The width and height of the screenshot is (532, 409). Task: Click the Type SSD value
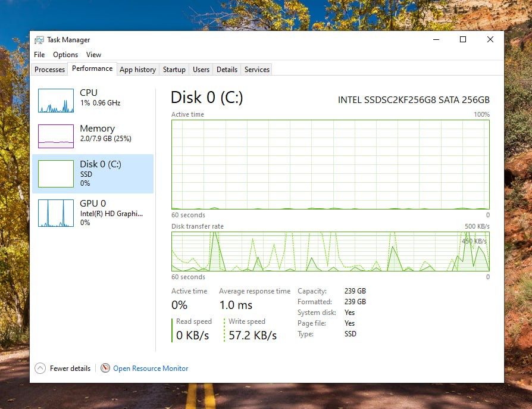coord(351,333)
